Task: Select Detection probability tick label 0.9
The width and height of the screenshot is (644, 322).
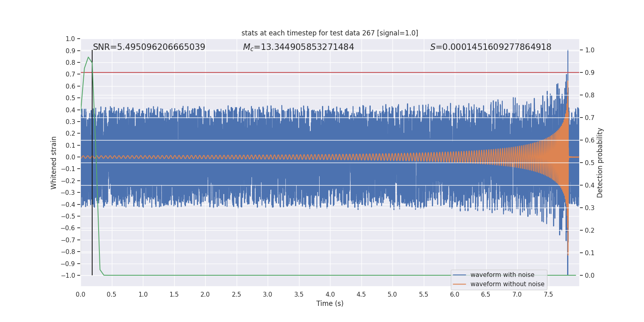Action: click(x=590, y=72)
